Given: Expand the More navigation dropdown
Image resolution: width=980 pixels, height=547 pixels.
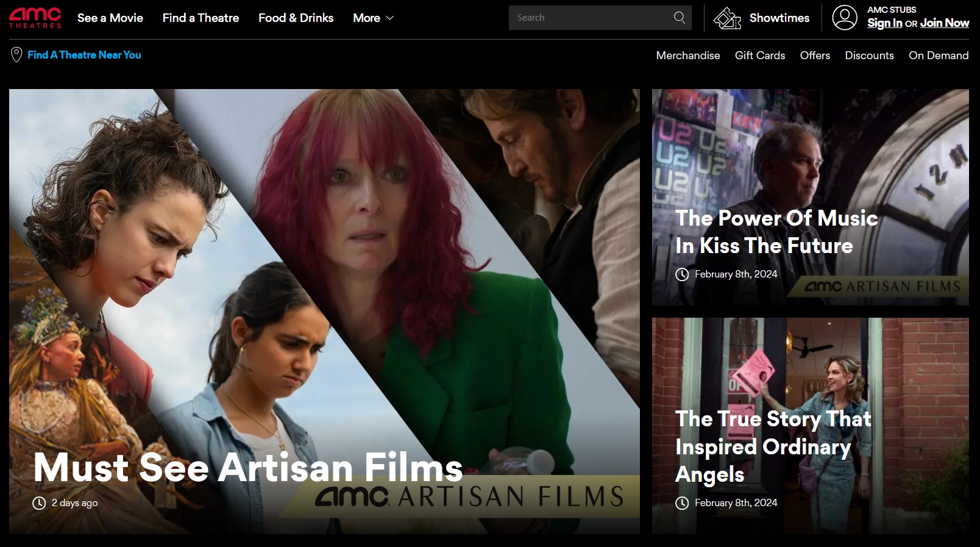Looking at the screenshot, I should [373, 18].
